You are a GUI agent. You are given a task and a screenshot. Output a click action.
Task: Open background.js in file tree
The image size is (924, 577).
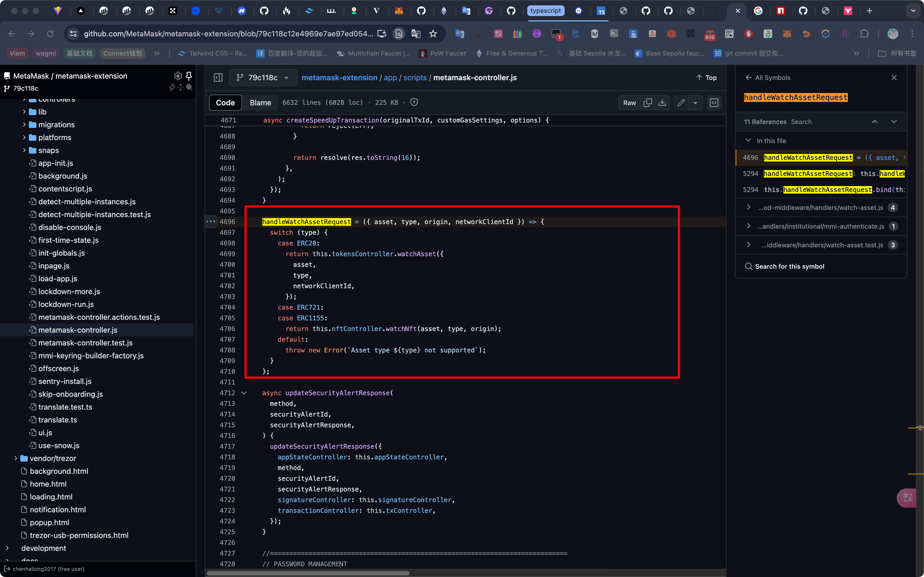pyautogui.click(x=63, y=176)
